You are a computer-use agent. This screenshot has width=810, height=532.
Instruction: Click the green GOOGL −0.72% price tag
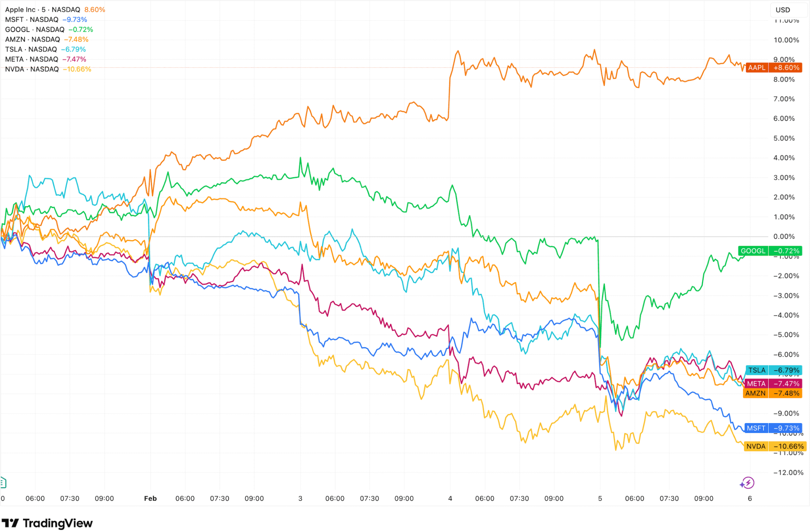pyautogui.click(x=770, y=251)
